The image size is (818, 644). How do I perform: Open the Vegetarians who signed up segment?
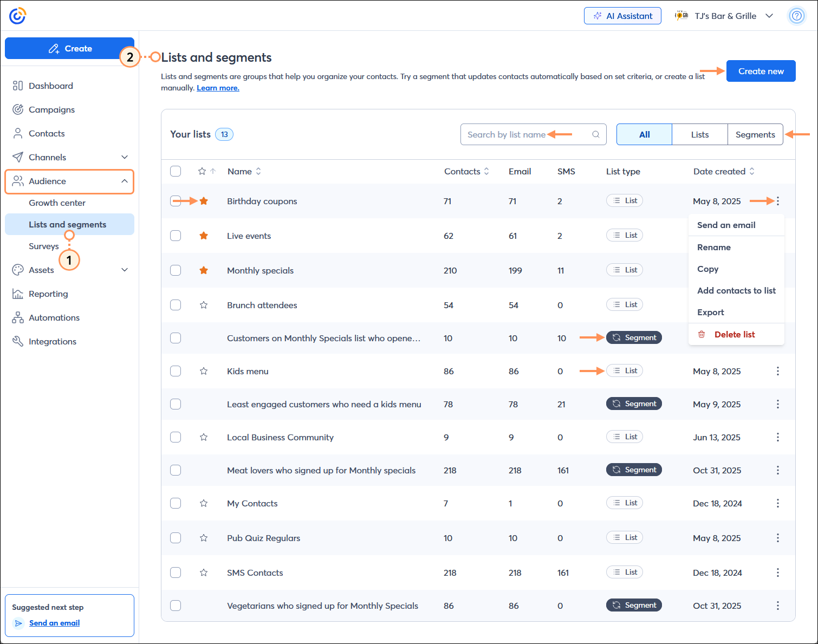[x=322, y=606]
